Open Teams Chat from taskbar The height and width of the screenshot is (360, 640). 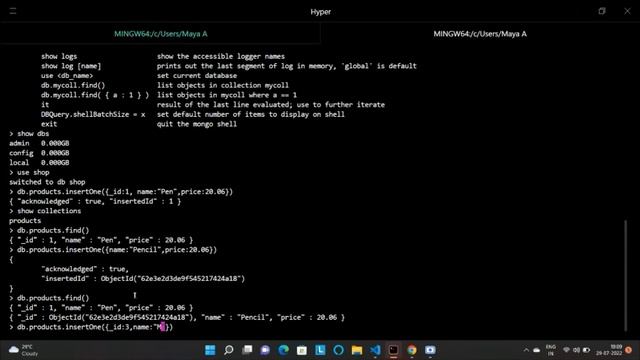click(265, 350)
